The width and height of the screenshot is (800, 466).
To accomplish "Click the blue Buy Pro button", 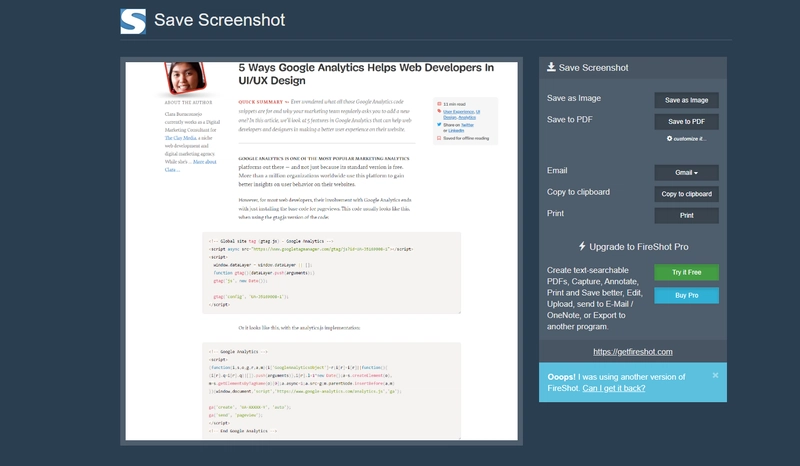I will [686, 295].
